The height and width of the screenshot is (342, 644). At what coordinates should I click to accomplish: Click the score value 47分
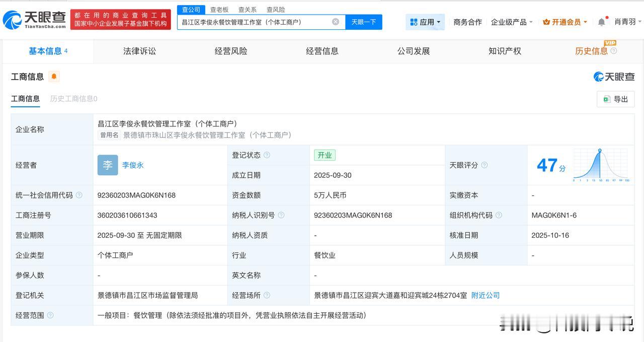pos(551,165)
